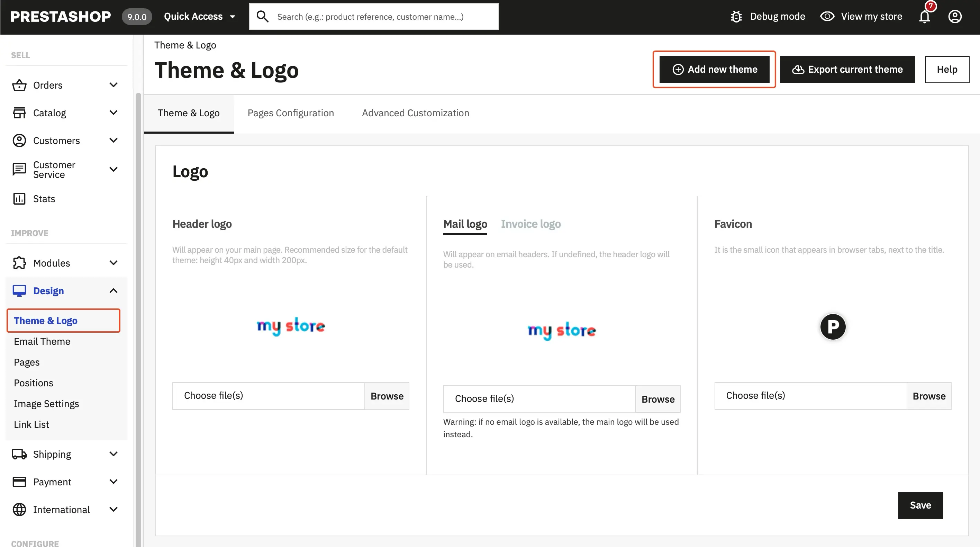Click the Customer Service chat icon
Viewport: 980px width, 547px height.
[19, 169]
